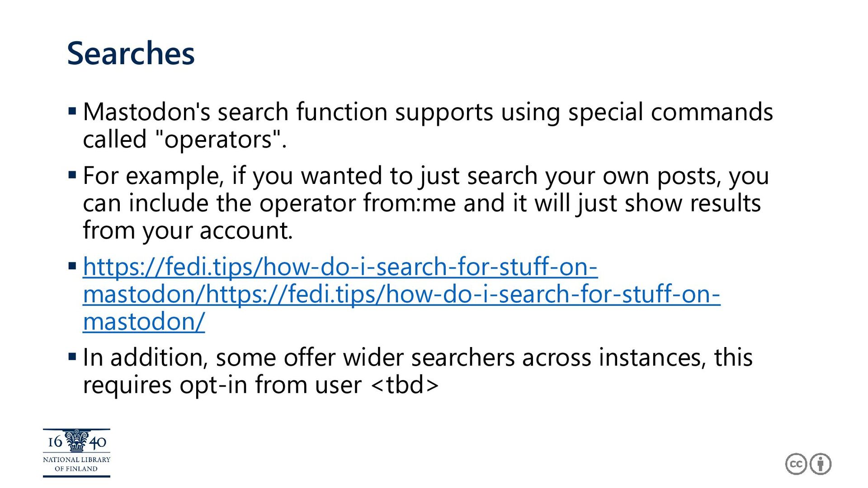Click the second fedi.tips link line
Screen dimensions: 868x488
point(401,294)
